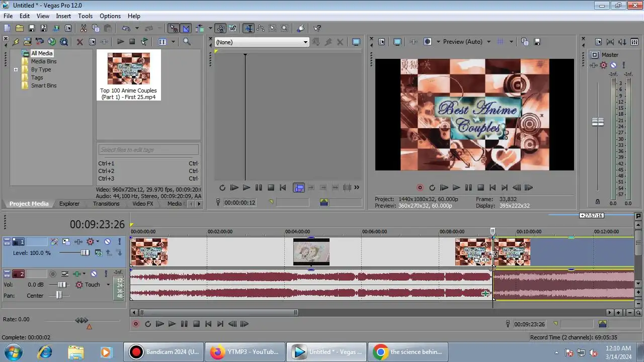The height and width of the screenshot is (362, 644).
Task: Click the Extract Audio from CD icon
Action: (x=51, y=42)
